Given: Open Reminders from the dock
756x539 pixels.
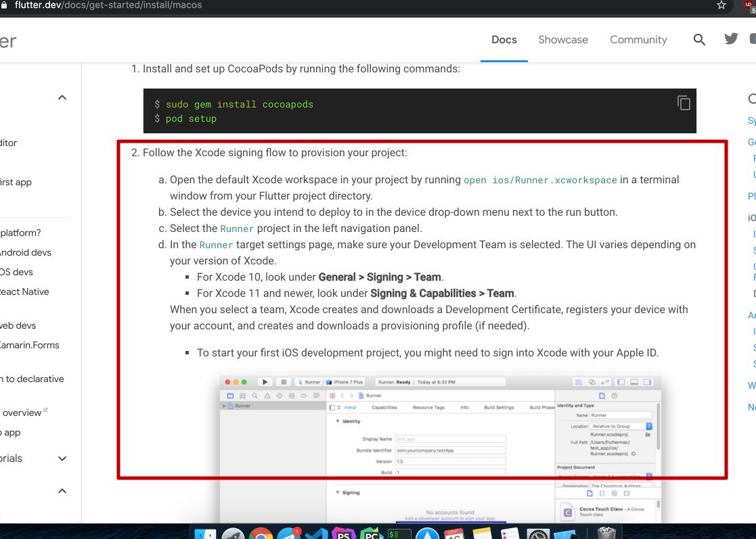Looking at the screenshot, I should point(510,533).
